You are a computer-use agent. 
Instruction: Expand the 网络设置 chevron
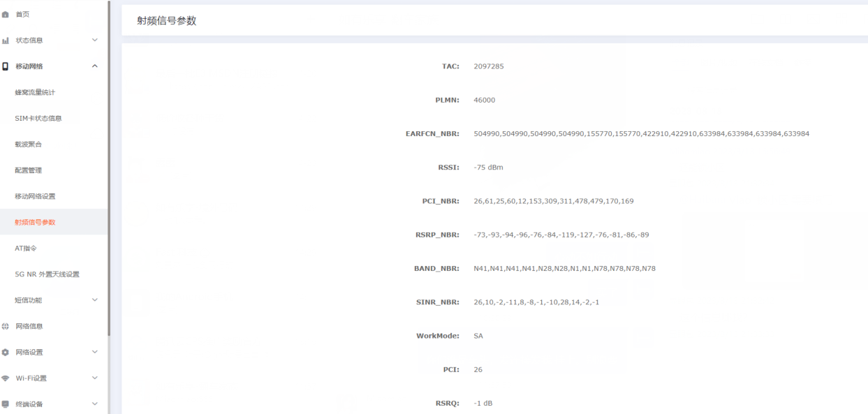tap(95, 352)
